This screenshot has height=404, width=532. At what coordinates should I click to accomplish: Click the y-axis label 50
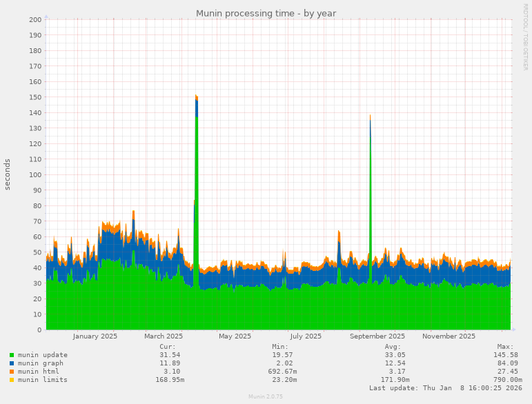pyautogui.click(x=37, y=252)
